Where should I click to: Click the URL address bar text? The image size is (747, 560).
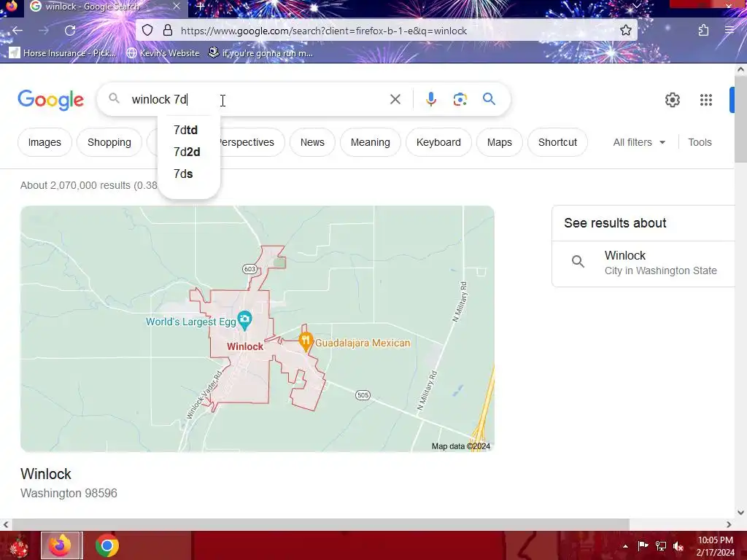(x=323, y=31)
